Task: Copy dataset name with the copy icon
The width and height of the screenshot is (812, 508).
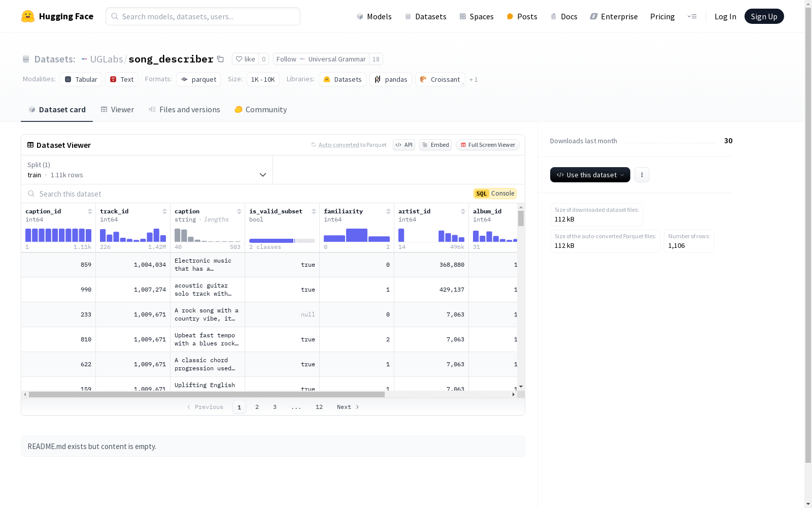Action: click(220, 59)
